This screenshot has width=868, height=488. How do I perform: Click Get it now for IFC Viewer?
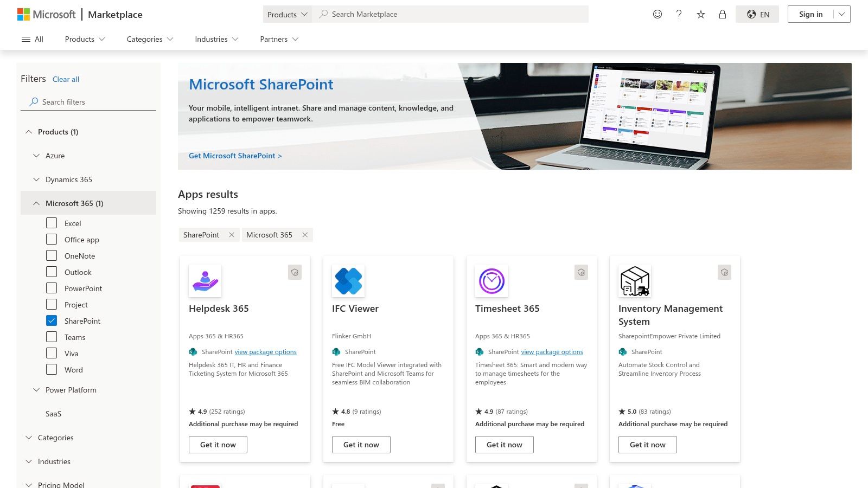361,444
